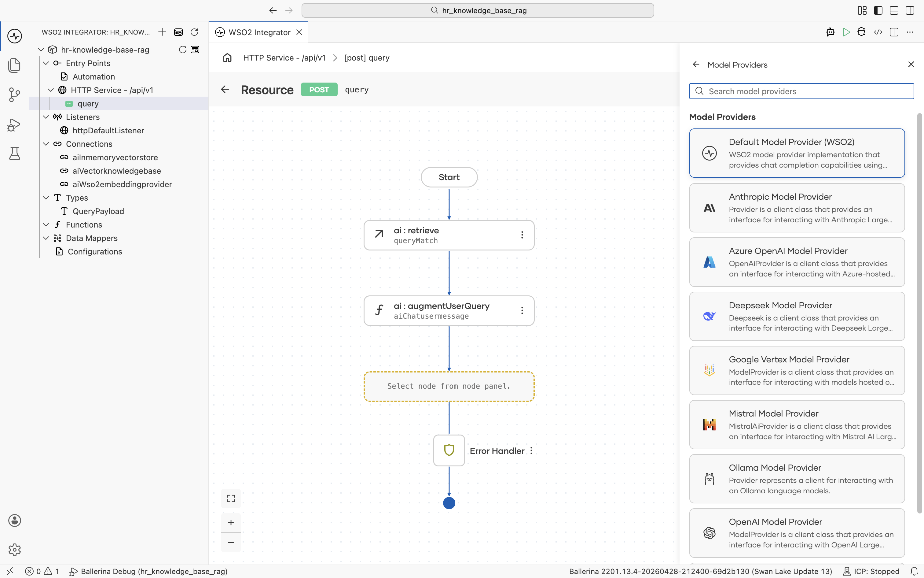Go to the home overview icon
This screenshot has height=578, width=924.
[228, 58]
